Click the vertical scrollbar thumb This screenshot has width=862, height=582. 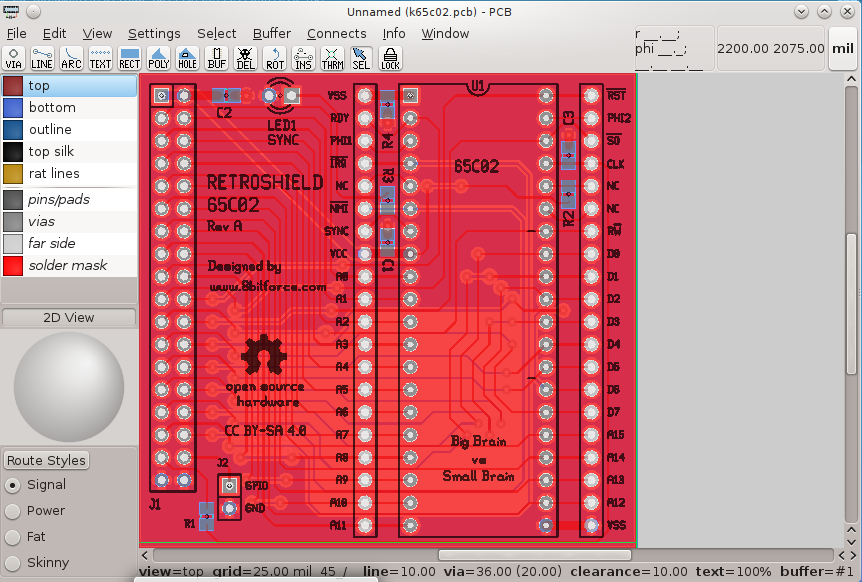coord(852,304)
